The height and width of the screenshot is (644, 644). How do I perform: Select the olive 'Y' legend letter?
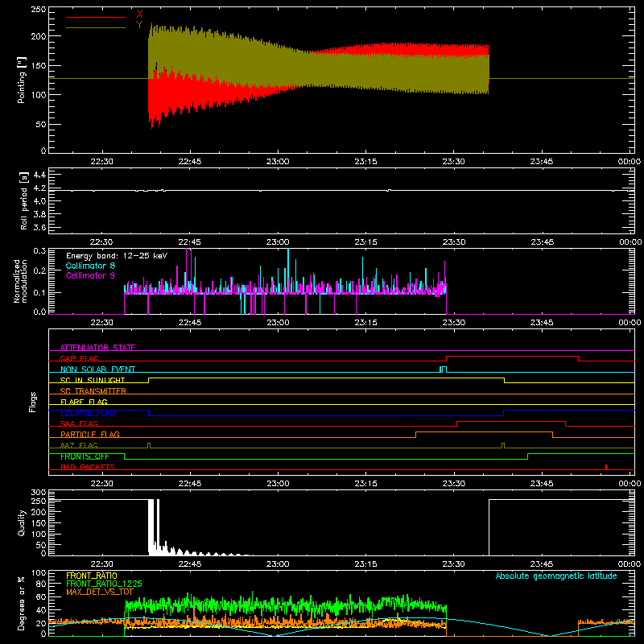[x=139, y=25]
